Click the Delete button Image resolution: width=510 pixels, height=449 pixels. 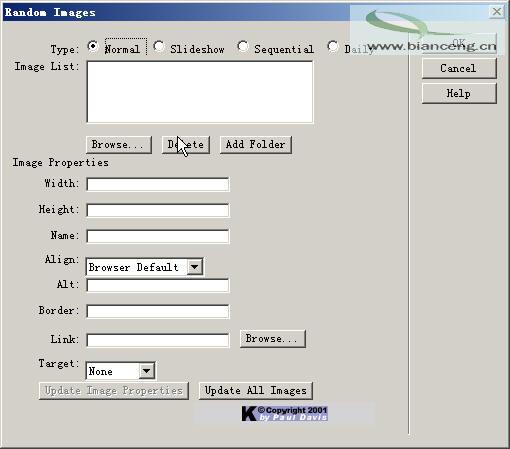[186, 145]
